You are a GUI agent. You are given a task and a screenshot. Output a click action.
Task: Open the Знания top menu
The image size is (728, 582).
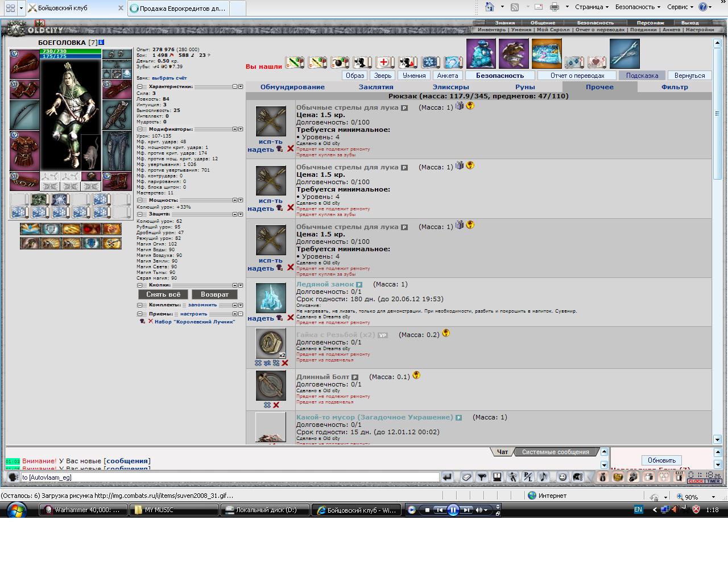[504, 23]
